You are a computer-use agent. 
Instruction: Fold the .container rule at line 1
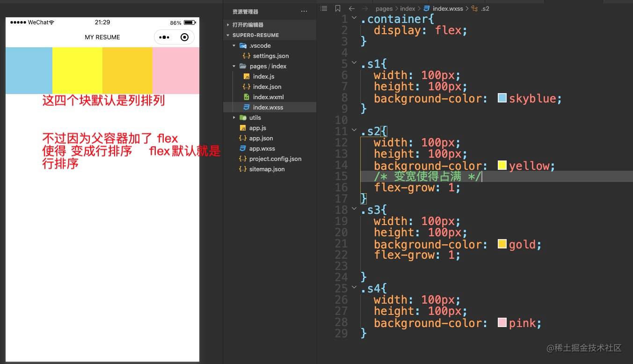pos(354,19)
